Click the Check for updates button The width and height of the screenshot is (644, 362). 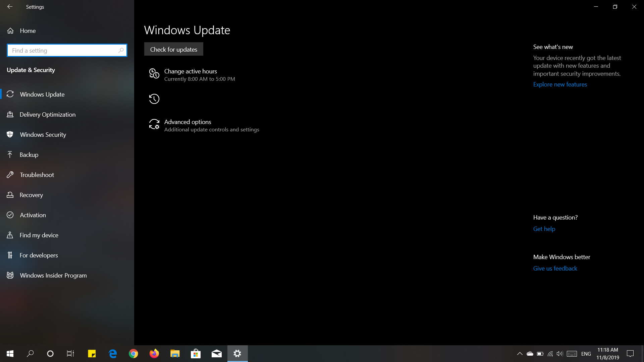coord(173,49)
